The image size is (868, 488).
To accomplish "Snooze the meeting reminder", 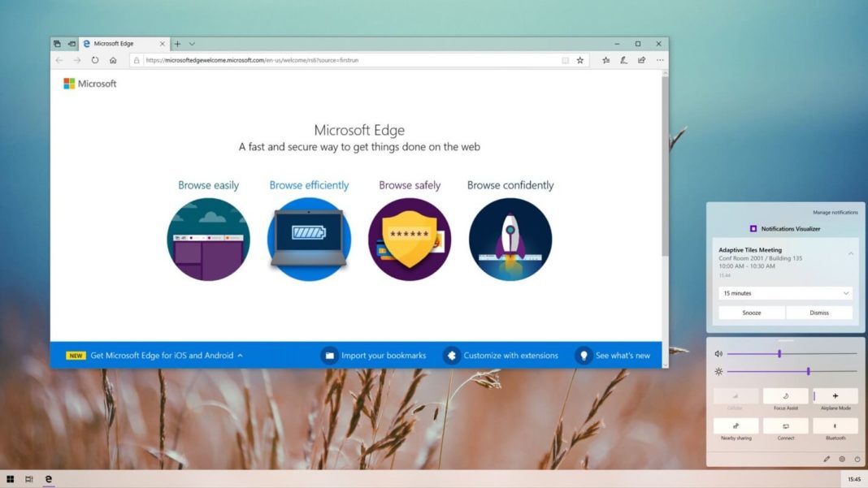I will click(x=750, y=312).
